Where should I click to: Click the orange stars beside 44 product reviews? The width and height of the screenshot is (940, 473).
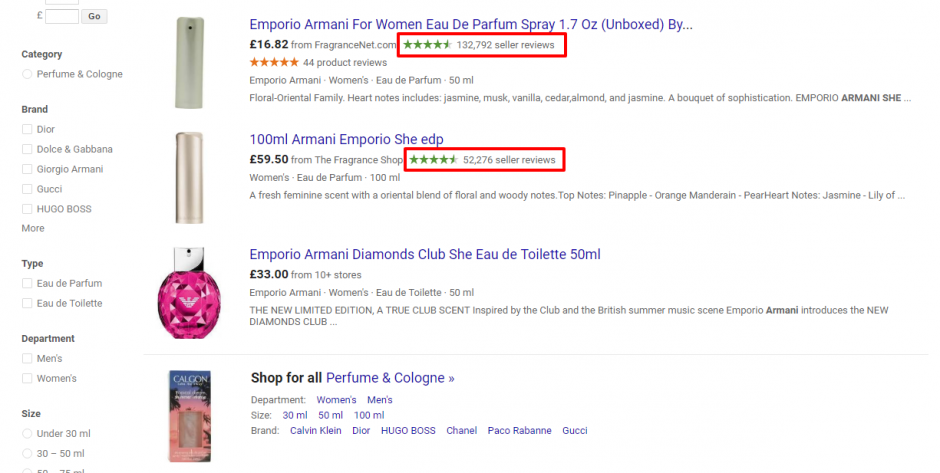click(x=273, y=62)
